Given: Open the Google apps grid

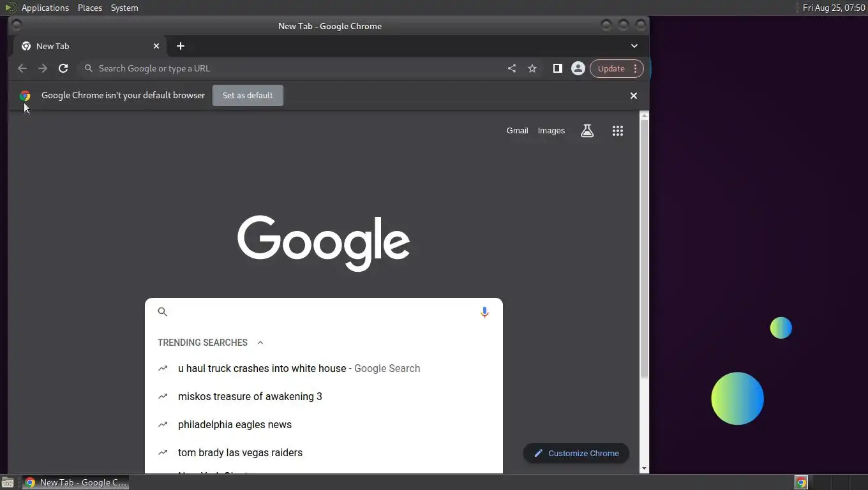Looking at the screenshot, I should click(x=618, y=131).
